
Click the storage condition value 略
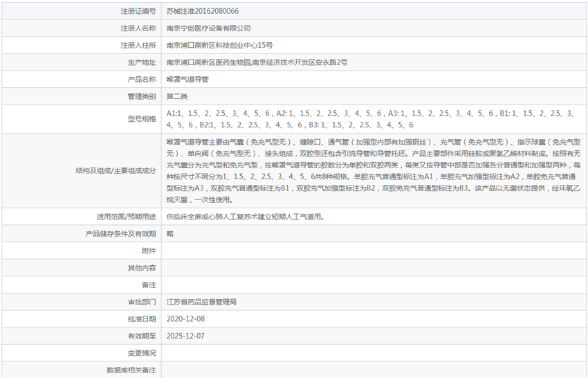170,234
